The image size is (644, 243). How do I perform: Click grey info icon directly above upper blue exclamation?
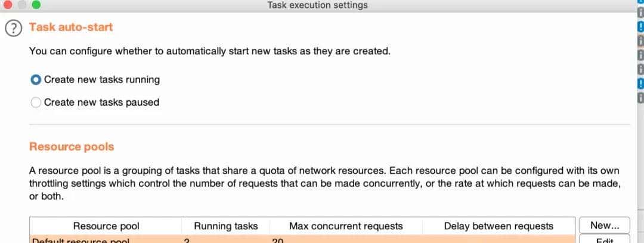[x=640, y=12]
